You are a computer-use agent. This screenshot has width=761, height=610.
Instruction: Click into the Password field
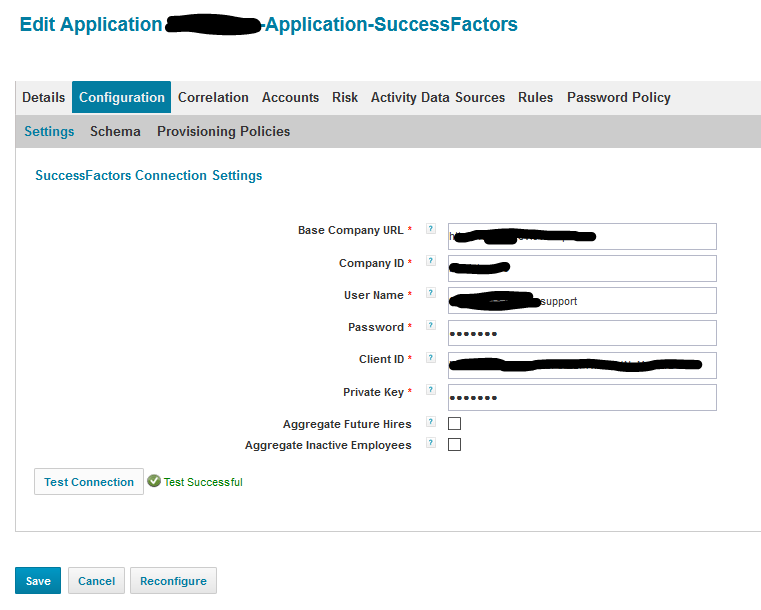(x=582, y=333)
